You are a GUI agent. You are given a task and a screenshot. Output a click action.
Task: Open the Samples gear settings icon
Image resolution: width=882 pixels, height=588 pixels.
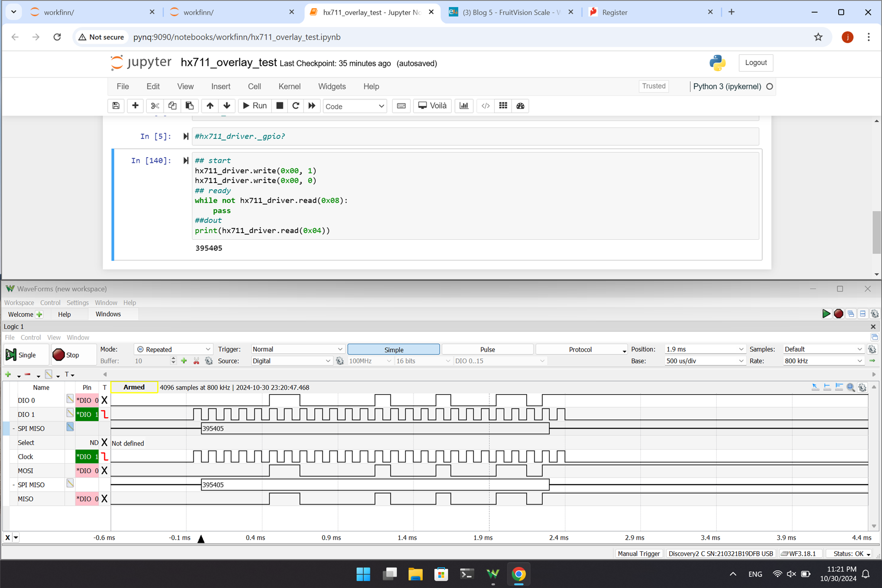tap(872, 349)
